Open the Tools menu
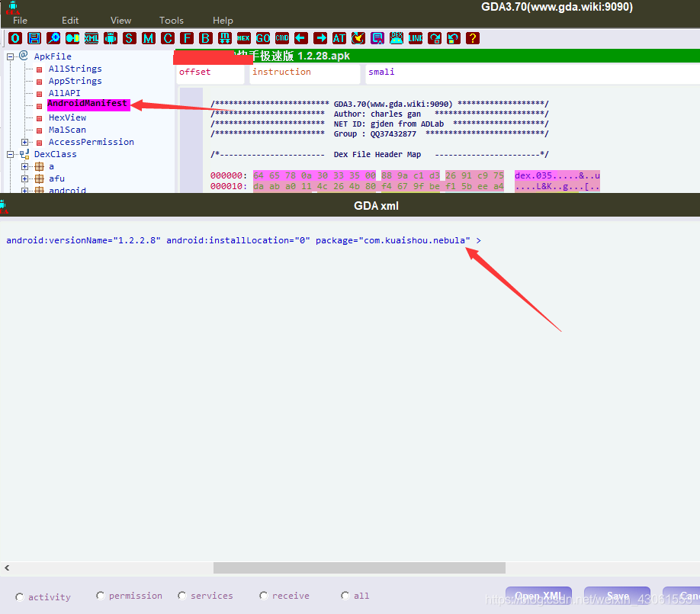The height and width of the screenshot is (614, 700). click(172, 21)
